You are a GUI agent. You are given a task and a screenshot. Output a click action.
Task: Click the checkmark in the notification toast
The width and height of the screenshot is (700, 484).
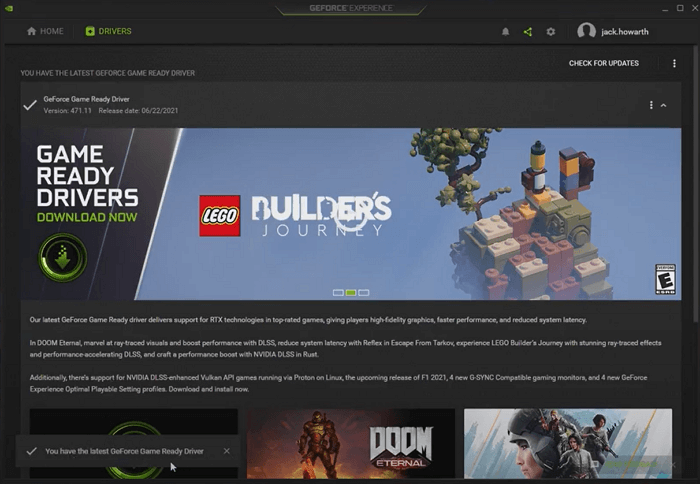point(31,451)
